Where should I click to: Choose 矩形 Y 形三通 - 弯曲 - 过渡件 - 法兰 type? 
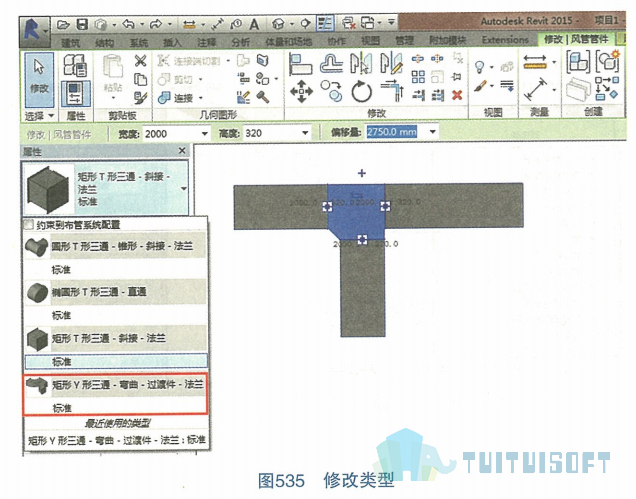[116, 394]
